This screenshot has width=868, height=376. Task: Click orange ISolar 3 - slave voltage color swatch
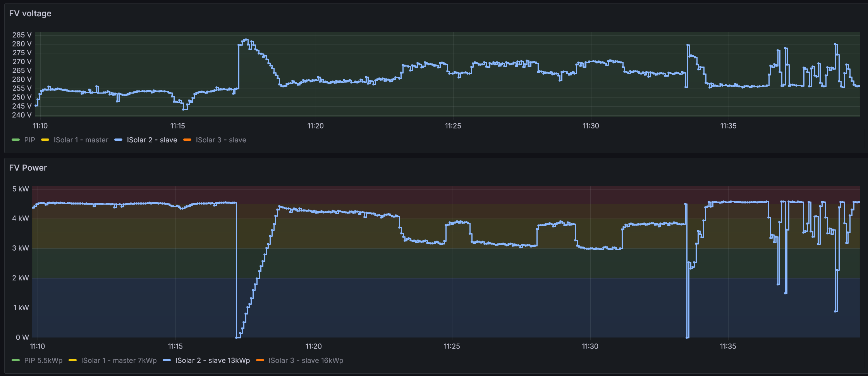tap(187, 140)
